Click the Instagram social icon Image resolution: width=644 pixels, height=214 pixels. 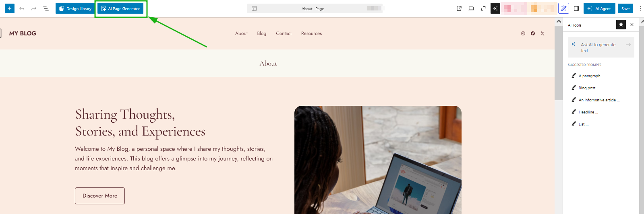[523, 33]
